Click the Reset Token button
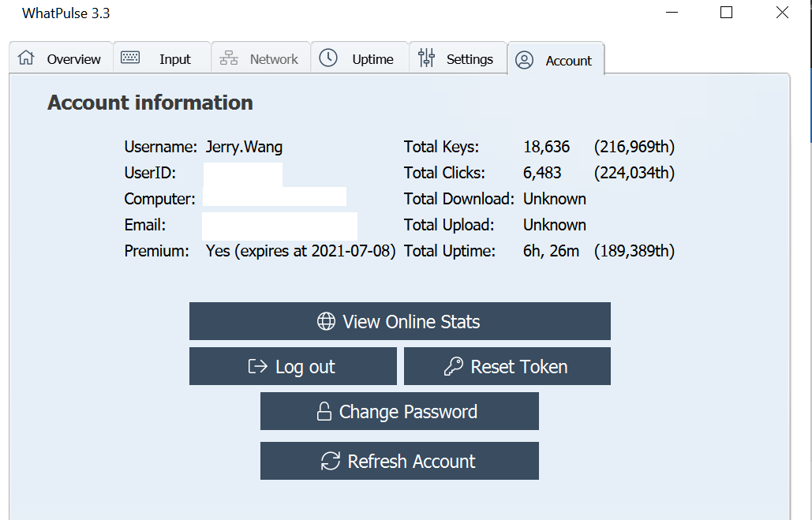This screenshot has height=520, width=812. click(x=507, y=366)
